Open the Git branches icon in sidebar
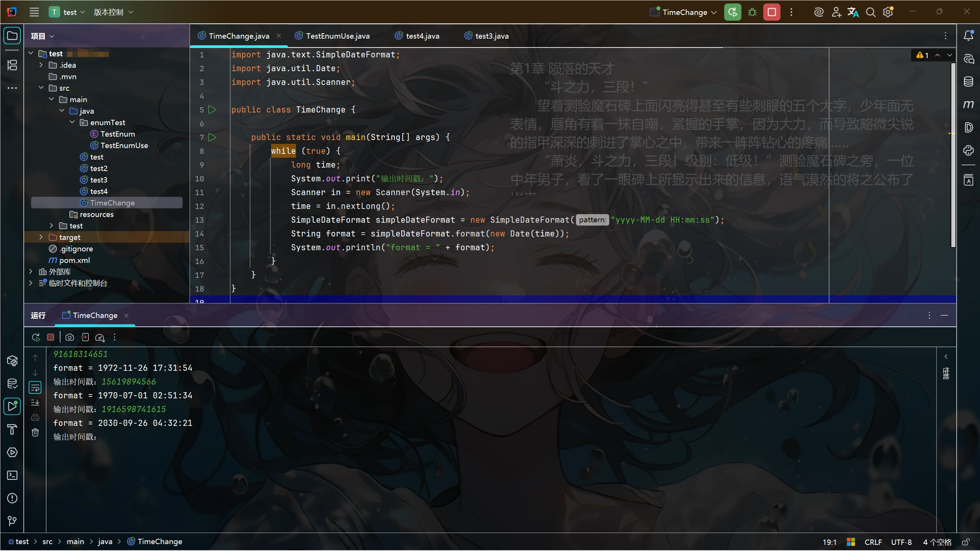980x551 pixels. (12, 521)
